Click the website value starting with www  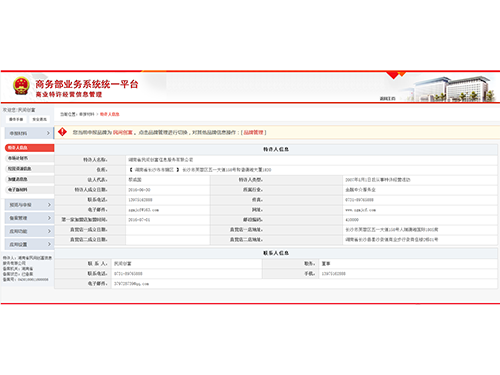(361, 210)
